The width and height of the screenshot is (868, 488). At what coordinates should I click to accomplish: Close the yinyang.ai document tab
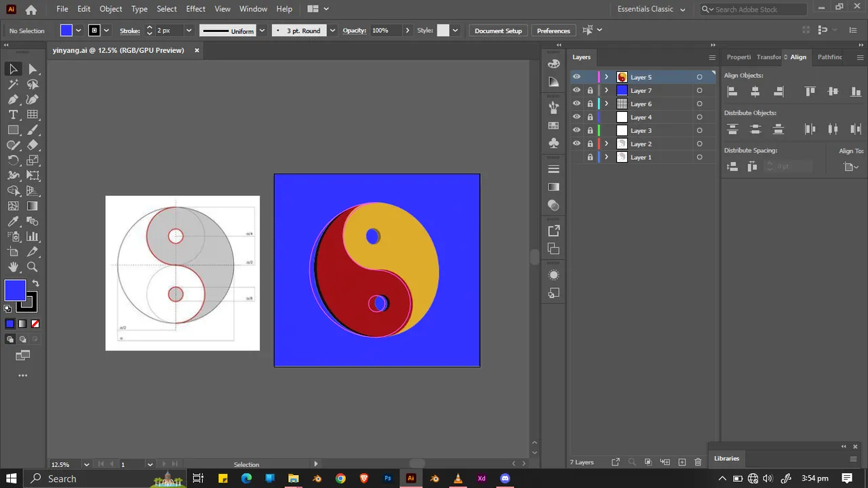[197, 50]
